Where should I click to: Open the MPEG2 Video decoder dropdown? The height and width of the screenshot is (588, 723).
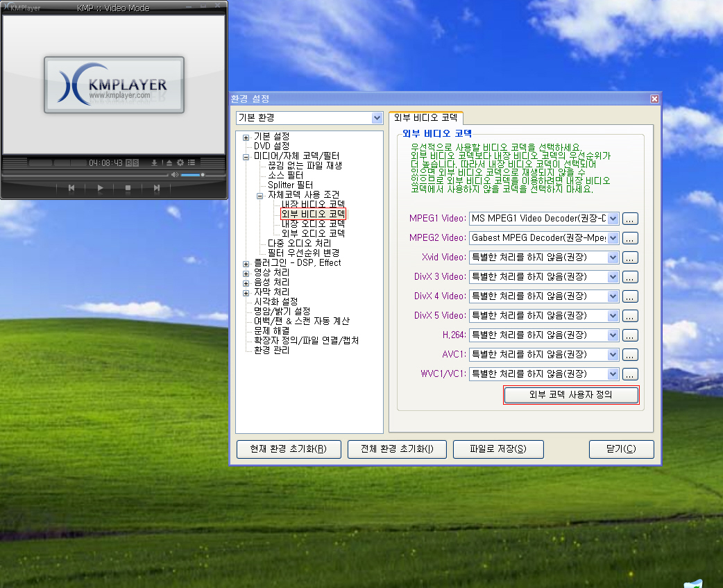click(x=613, y=238)
